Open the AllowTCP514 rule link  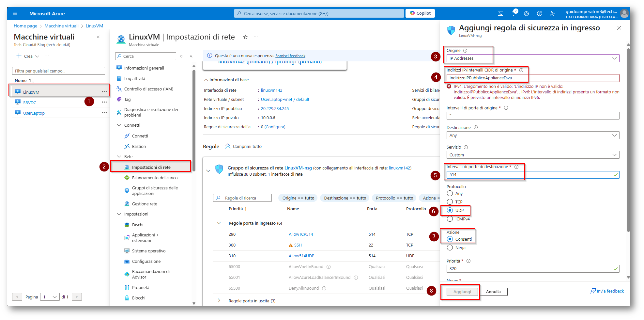tap(300, 234)
